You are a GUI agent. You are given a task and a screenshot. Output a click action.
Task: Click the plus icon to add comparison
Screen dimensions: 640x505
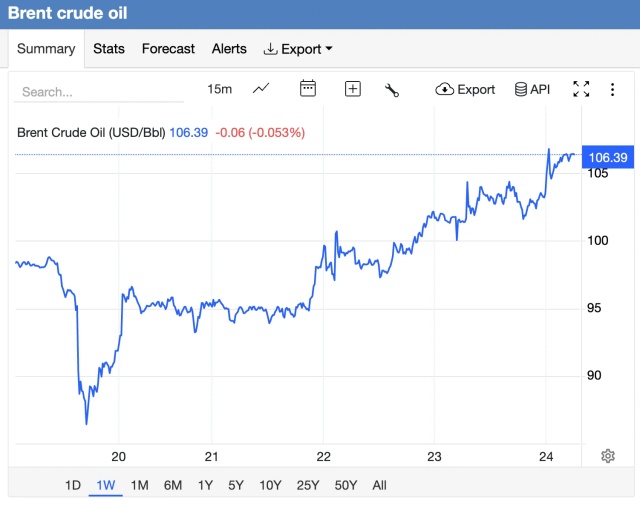(x=352, y=89)
